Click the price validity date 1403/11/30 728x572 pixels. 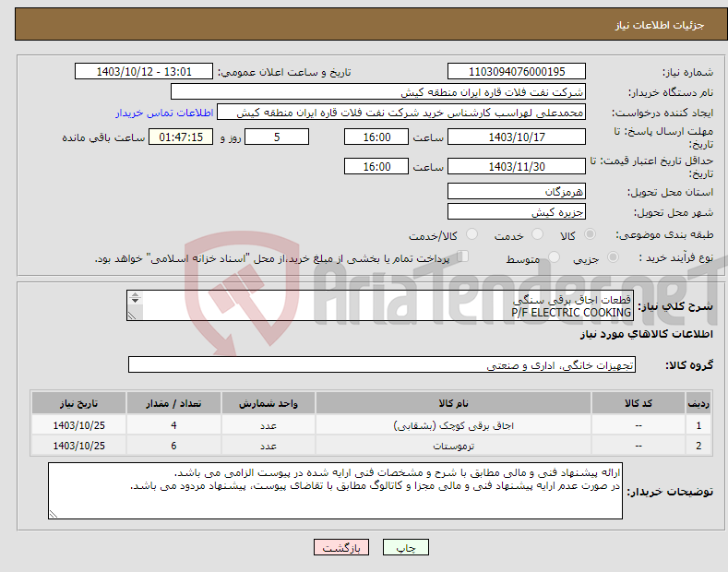click(517, 166)
